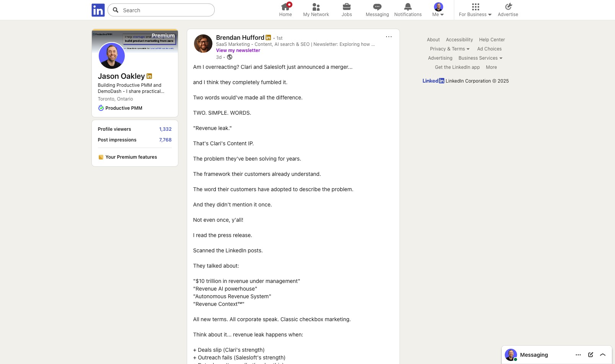Open the Help Center link
615x364 pixels.
[492, 40]
